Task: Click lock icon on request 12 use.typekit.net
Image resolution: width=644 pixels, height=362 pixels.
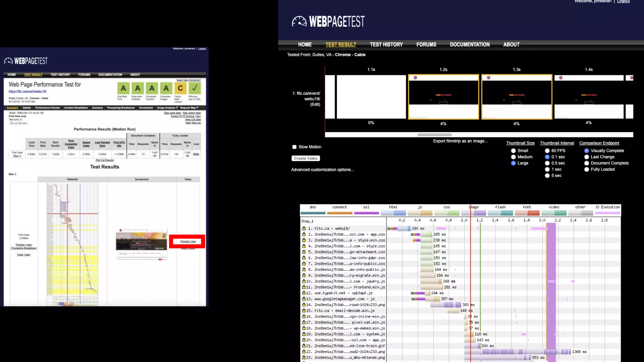Action: click(x=304, y=293)
